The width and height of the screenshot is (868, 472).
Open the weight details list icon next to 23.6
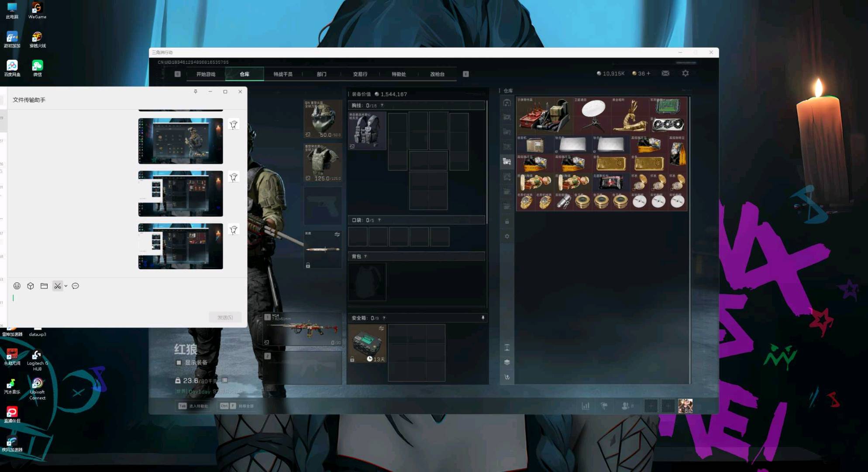[225, 380]
